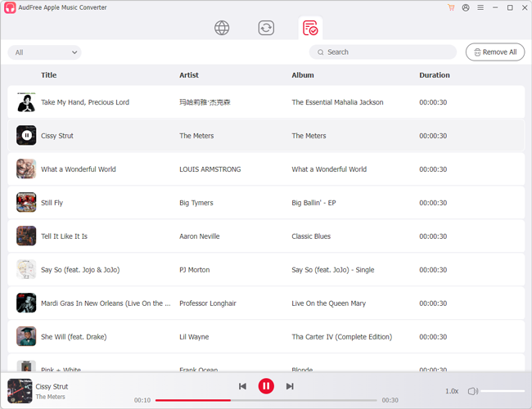Pause playback with red button

[x=266, y=386]
